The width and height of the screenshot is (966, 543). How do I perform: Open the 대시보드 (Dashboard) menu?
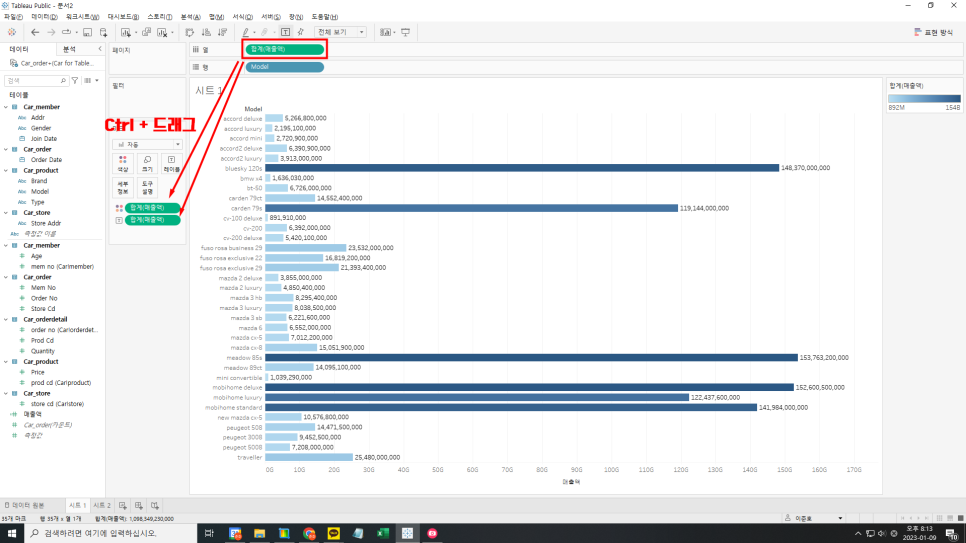(x=123, y=17)
